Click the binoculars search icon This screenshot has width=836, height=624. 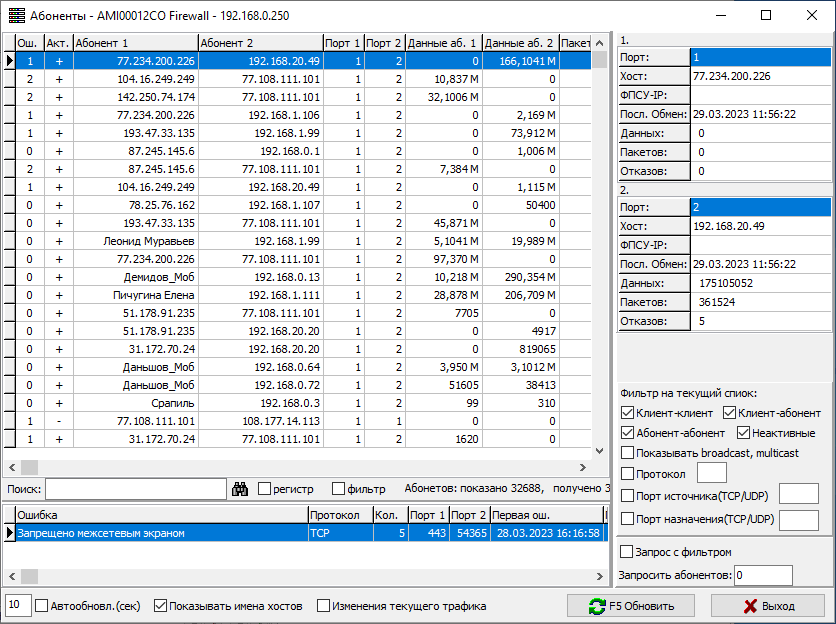[x=240, y=489]
